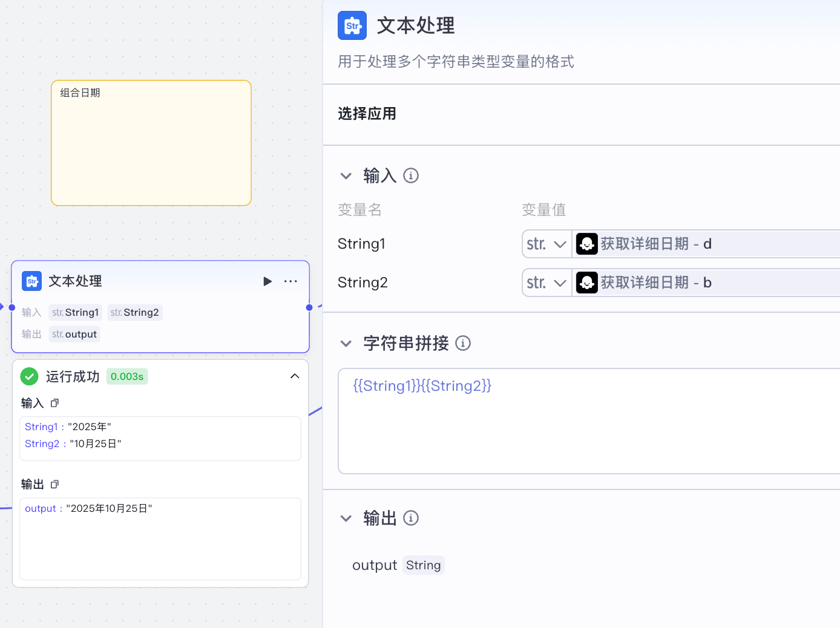Copy the 输出 run result data

click(54, 484)
